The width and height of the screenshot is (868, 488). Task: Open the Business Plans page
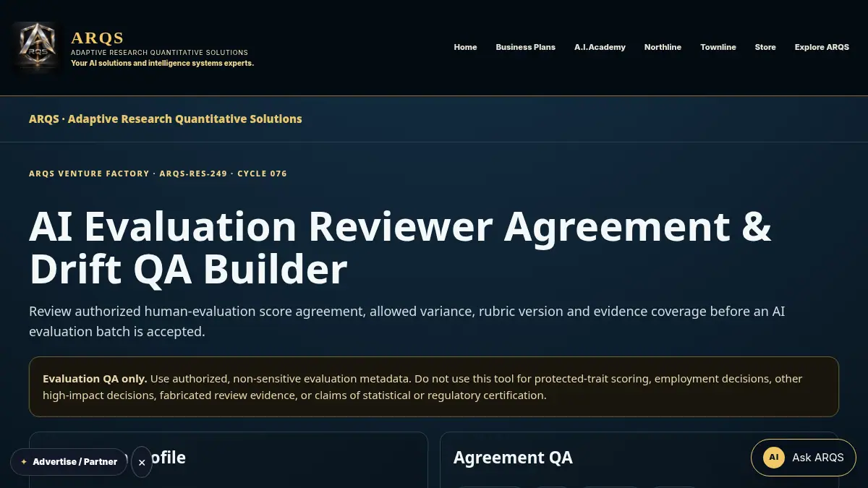pyautogui.click(x=525, y=47)
